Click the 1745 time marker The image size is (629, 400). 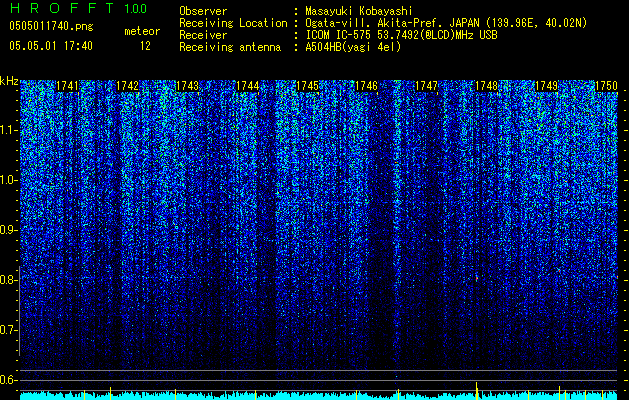[x=307, y=86]
